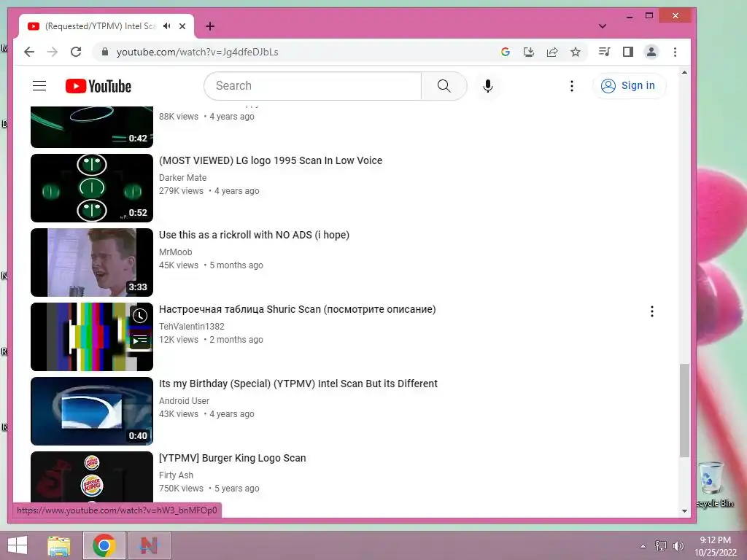
Task: View site info via lock icon
Action: point(105,52)
